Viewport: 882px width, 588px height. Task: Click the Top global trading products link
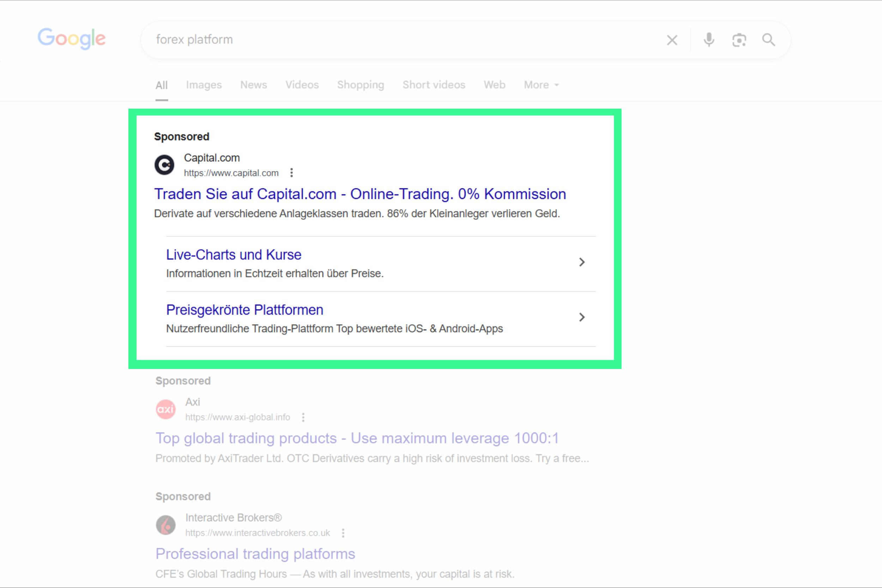point(357,438)
